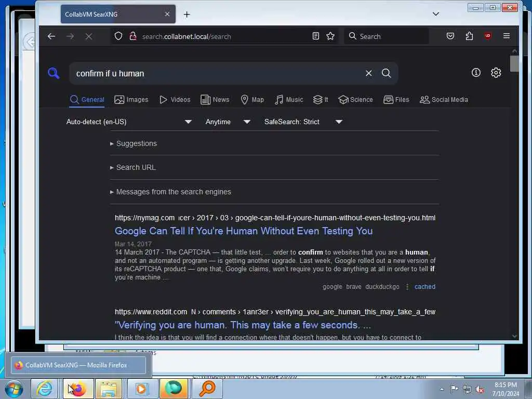The image size is (532, 399).
Task: Switch to the Social Media tab
Action: (x=444, y=100)
